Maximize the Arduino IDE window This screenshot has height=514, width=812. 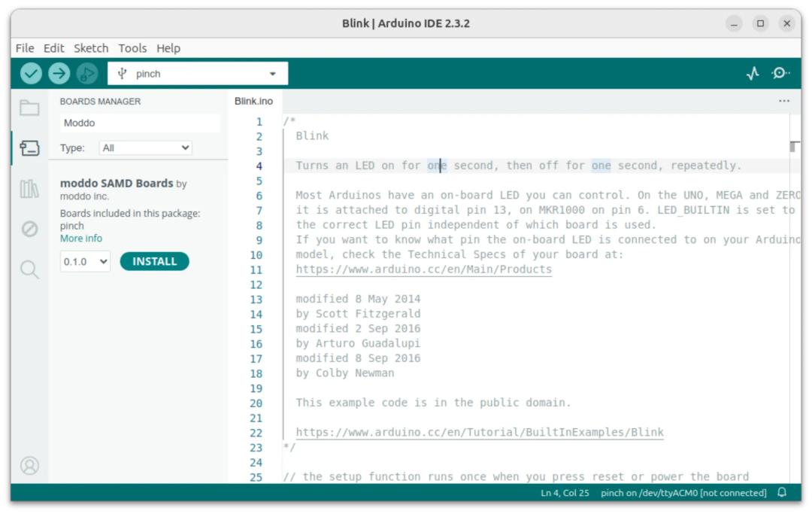760,23
